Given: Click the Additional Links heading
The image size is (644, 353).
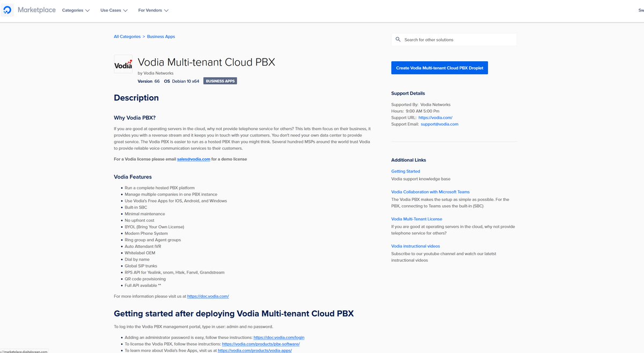Looking at the screenshot, I should 408,160.
